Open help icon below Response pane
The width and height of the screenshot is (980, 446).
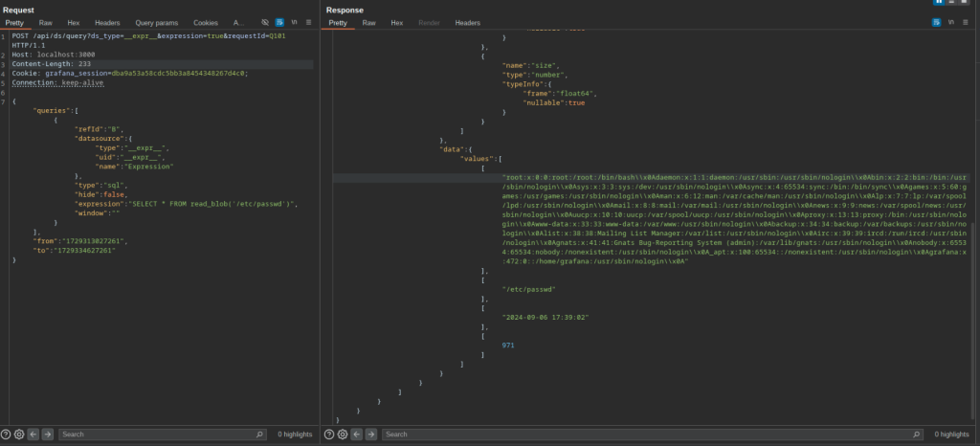point(329,435)
